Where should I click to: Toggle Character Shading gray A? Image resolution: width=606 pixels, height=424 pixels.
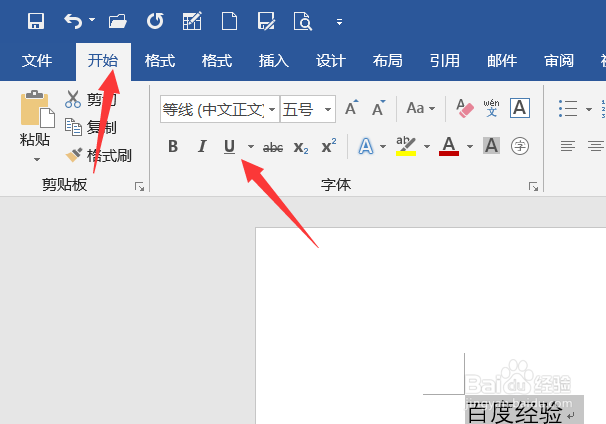coord(492,145)
